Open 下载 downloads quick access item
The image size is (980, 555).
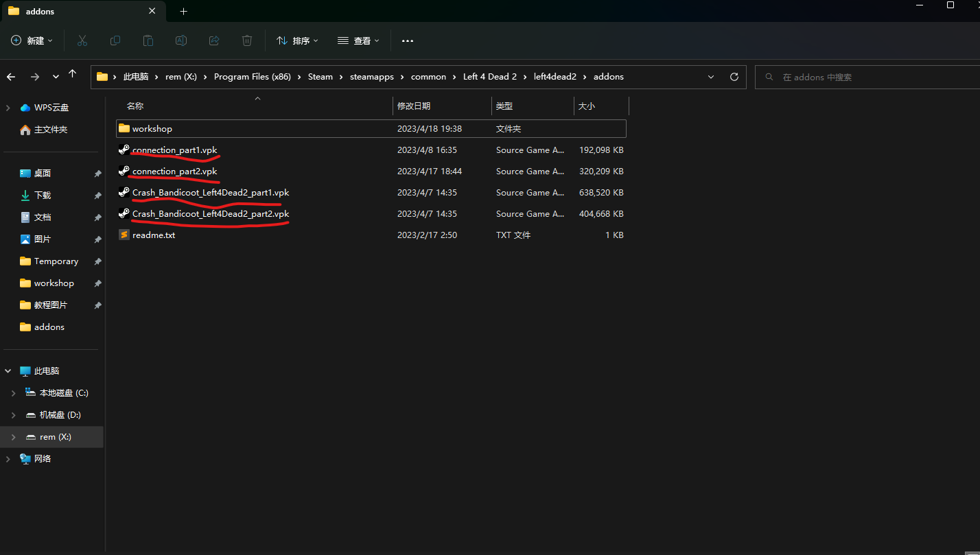click(x=43, y=195)
